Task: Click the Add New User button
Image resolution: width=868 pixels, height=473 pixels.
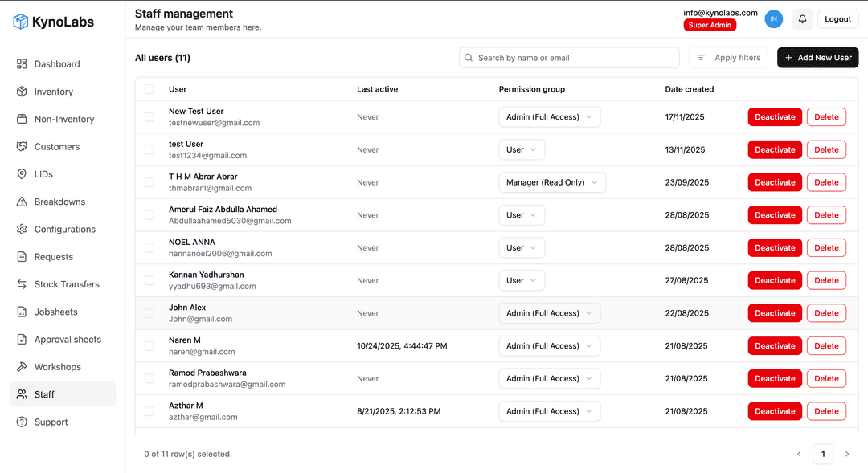Action: 817,58
